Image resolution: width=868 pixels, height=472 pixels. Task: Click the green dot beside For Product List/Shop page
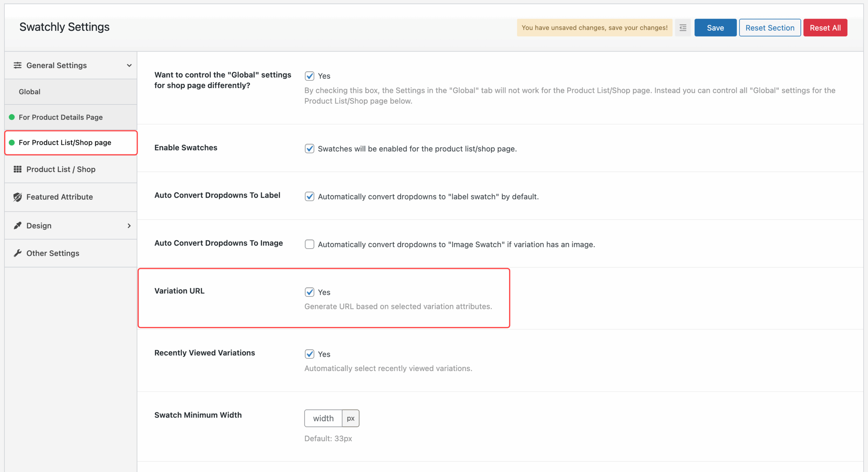pos(12,142)
